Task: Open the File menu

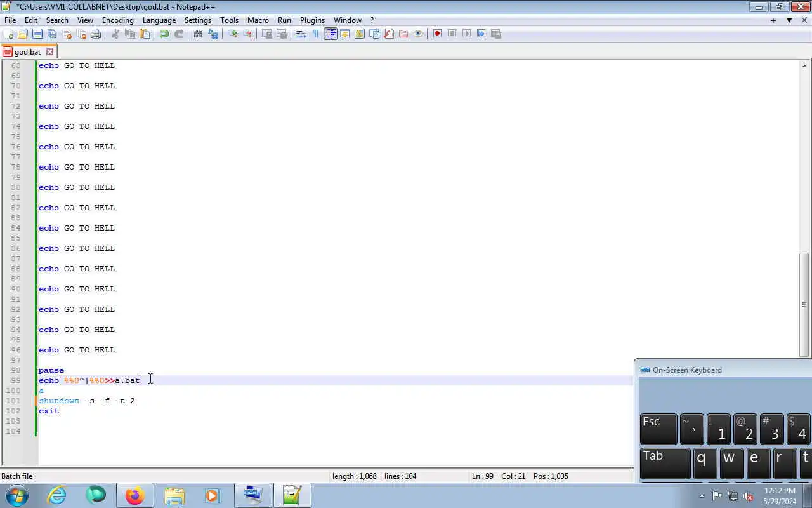Action: tap(10, 20)
